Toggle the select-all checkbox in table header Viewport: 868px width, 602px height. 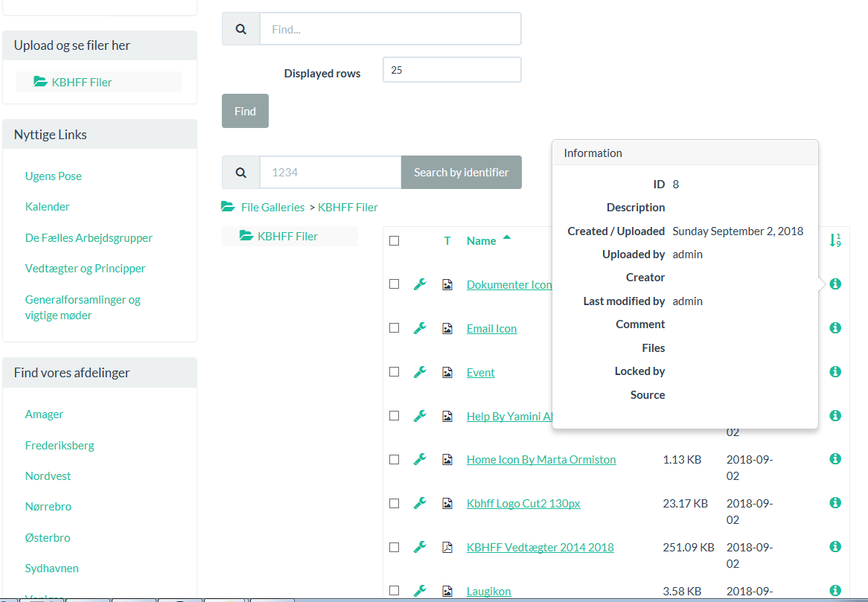395,240
